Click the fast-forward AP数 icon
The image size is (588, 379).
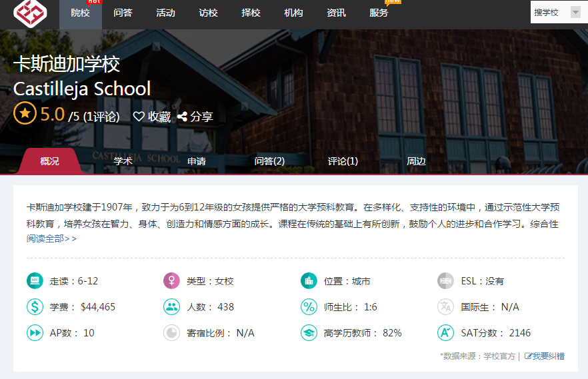[x=35, y=332]
